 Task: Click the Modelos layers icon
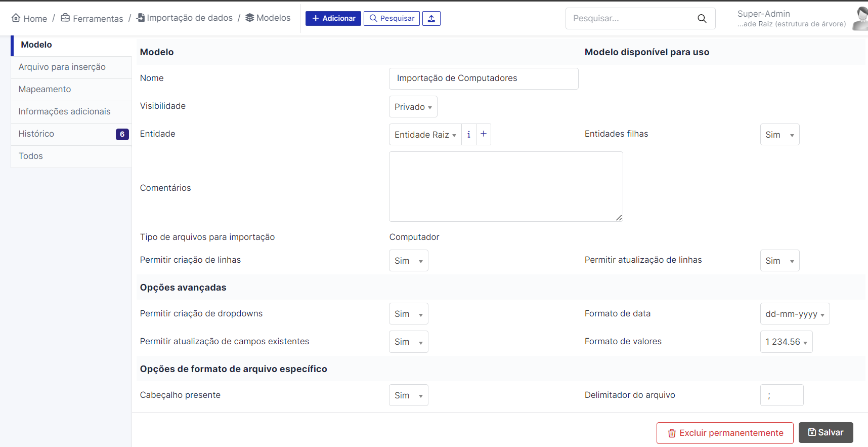coord(250,18)
